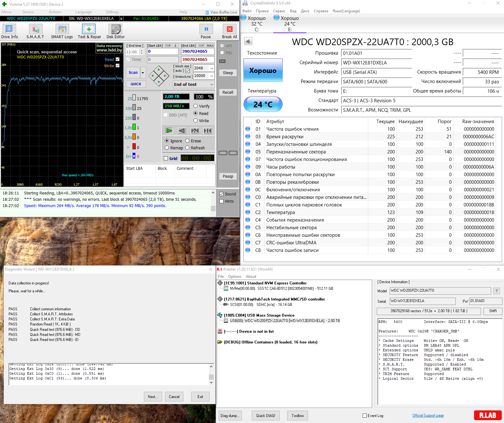Click the right arrow on scan navigation diamond
The image size is (504, 423).
tap(165, 76)
